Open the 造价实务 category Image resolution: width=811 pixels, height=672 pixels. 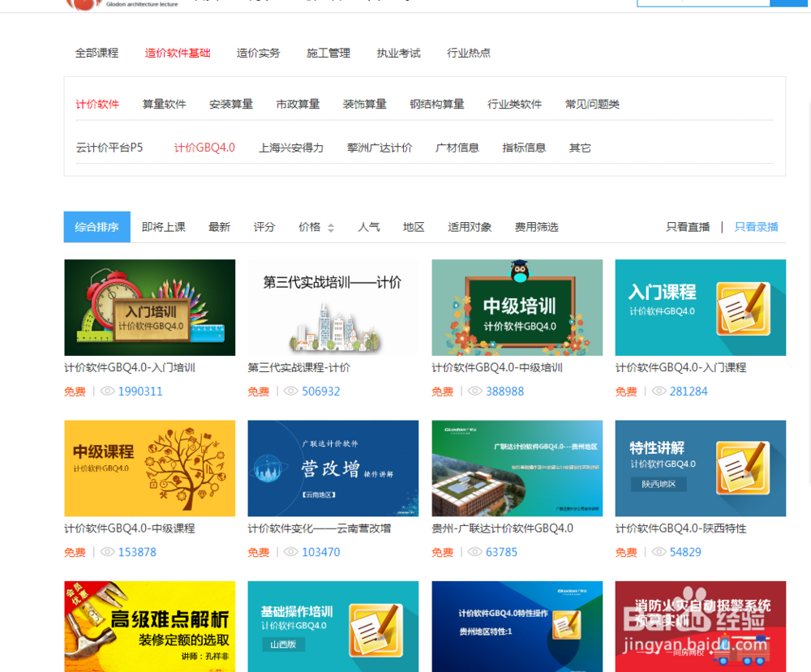point(258,53)
